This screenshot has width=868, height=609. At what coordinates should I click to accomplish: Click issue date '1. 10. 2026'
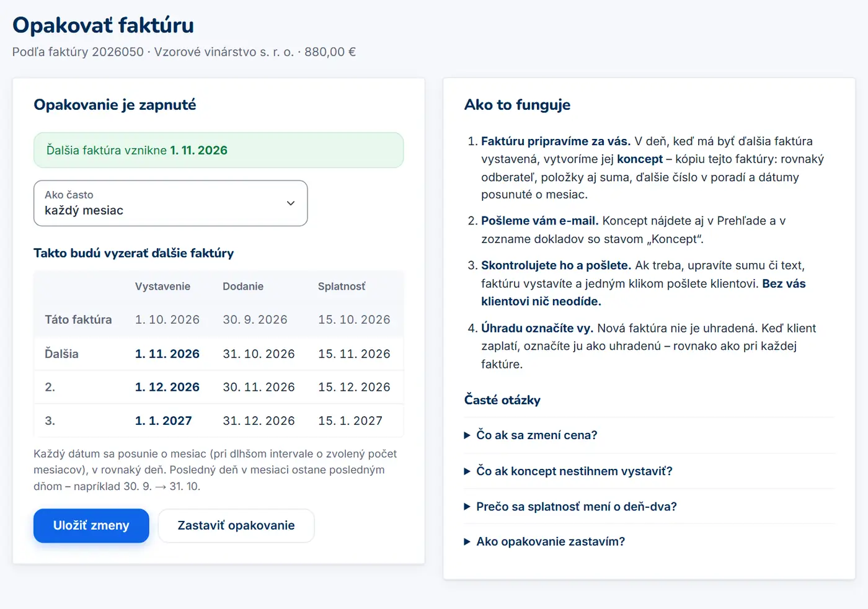click(167, 320)
